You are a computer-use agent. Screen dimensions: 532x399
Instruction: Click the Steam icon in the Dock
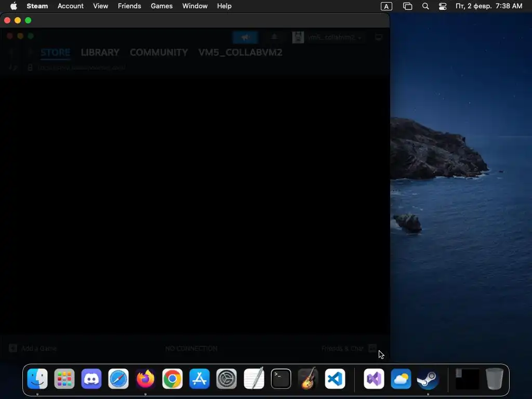point(428,379)
